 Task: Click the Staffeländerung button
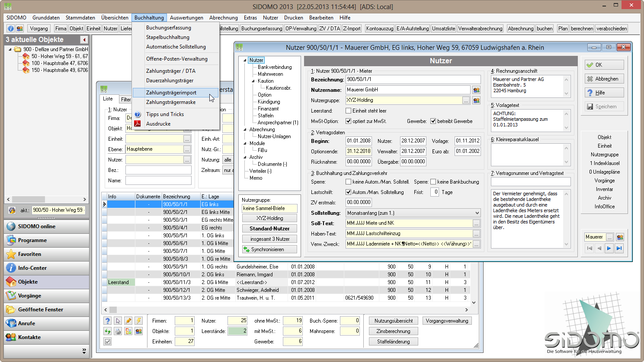(394, 342)
